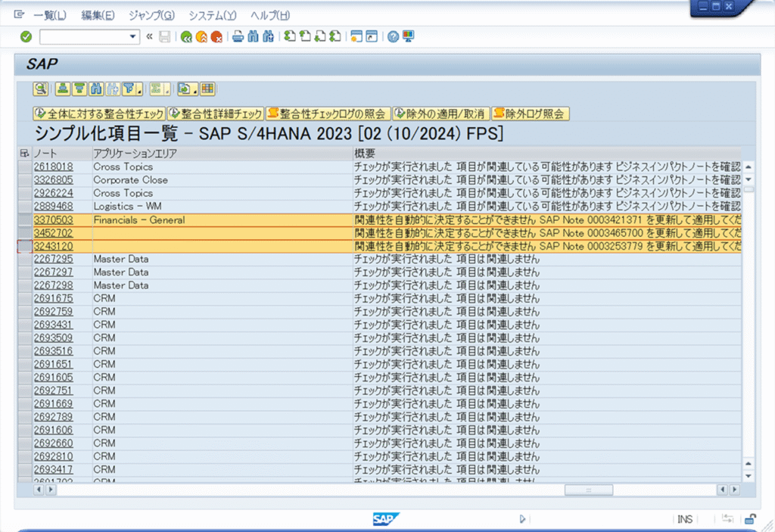Open Help via blue question mark icon
The image size is (775, 532).
point(393,36)
